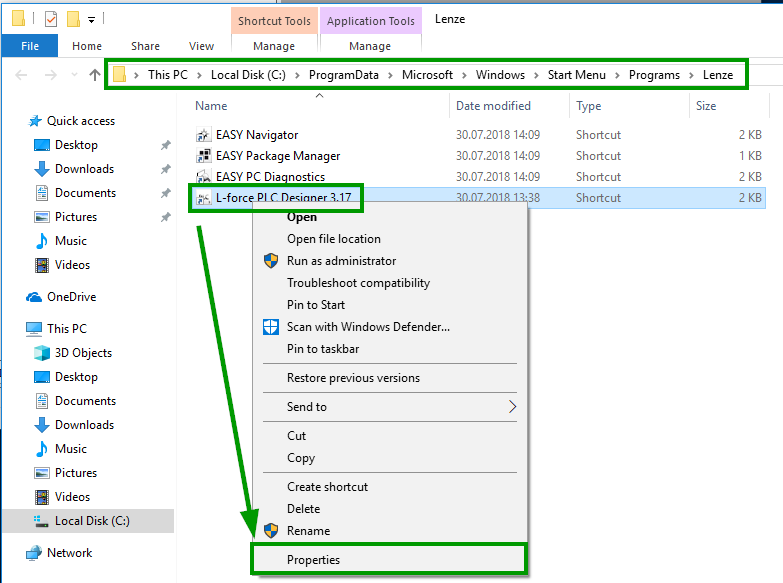Switch to the View ribbon tab
Screen dimensions: 783x583
coord(201,46)
